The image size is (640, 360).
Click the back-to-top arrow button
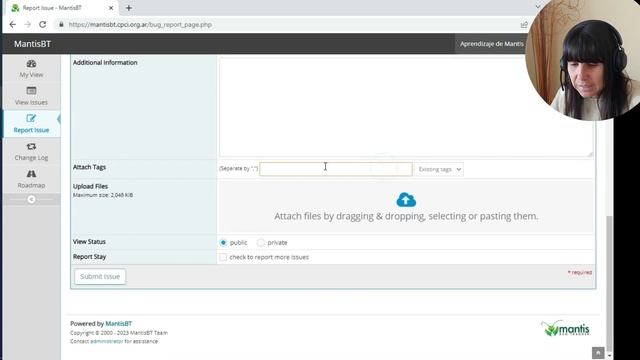(x=598, y=353)
